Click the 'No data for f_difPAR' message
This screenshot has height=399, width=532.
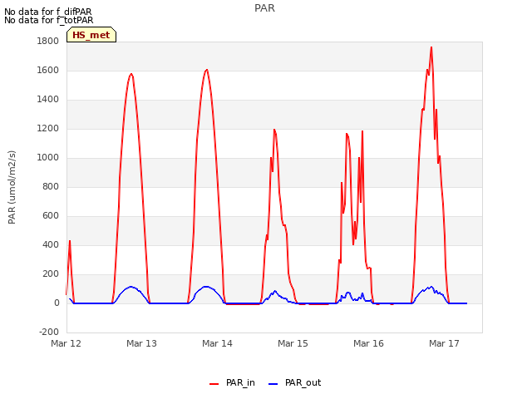coord(48,12)
